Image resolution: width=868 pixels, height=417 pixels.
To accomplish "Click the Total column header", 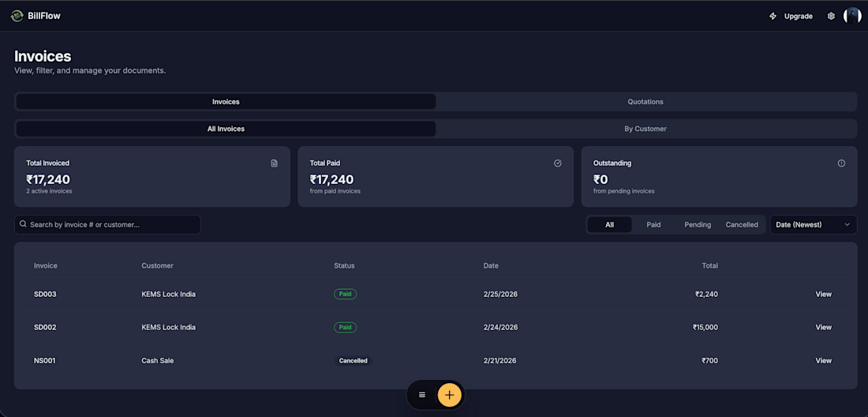I will (x=709, y=266).
